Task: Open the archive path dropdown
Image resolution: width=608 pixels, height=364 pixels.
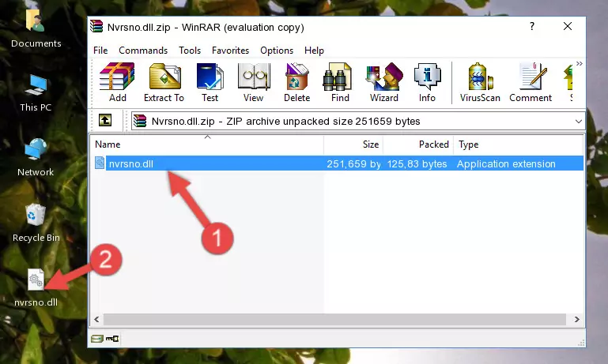Action: coord(578,122)
